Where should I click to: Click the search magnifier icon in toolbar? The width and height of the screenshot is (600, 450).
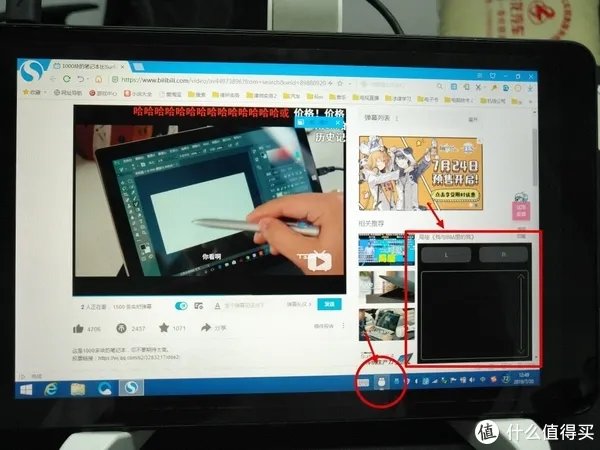click(440, 86)
